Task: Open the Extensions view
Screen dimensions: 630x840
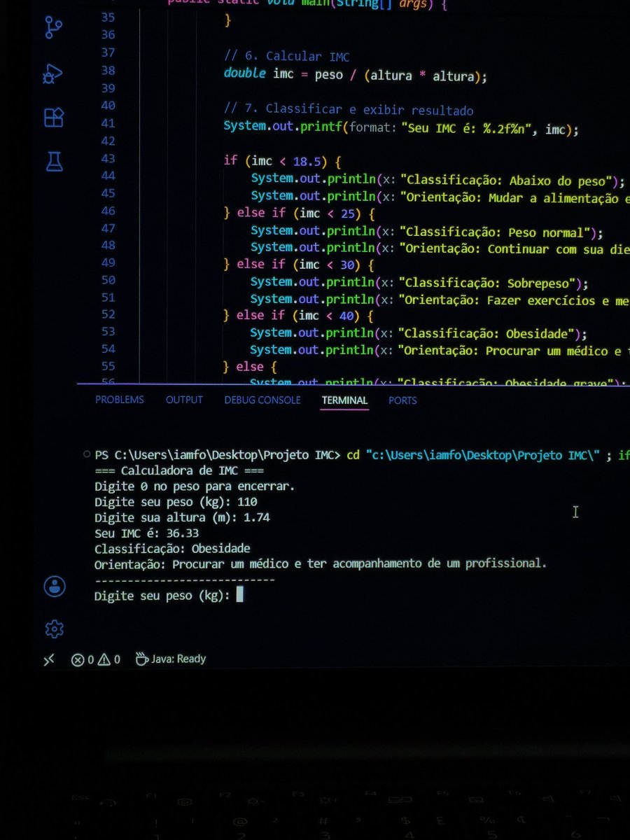Action: click(x=54, y=117)
